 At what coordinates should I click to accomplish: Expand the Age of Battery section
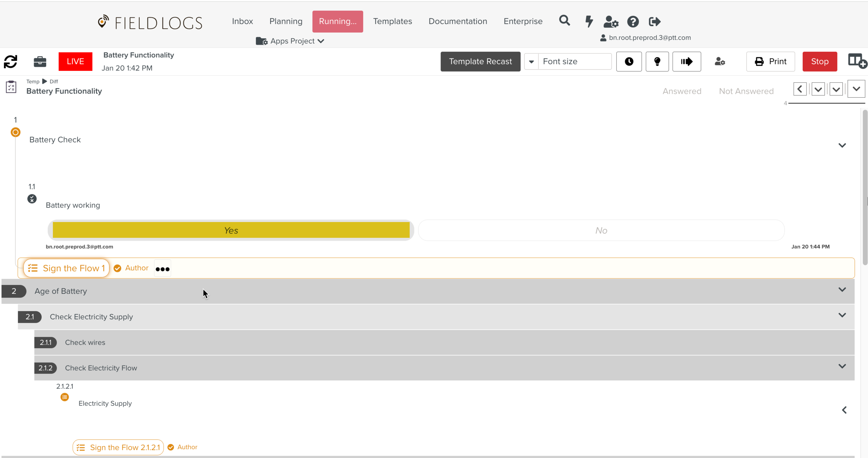843,289
